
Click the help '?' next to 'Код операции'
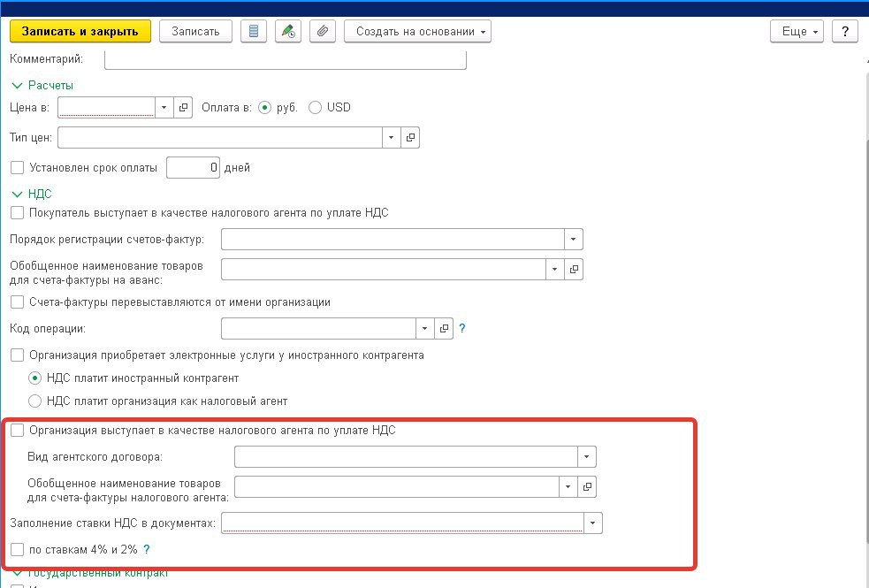(462, 329)
